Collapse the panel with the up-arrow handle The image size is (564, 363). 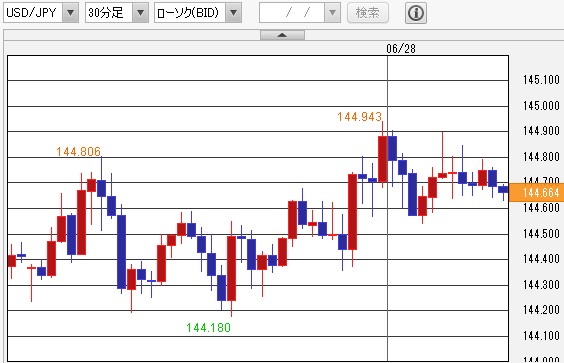[x=282, y=35]
